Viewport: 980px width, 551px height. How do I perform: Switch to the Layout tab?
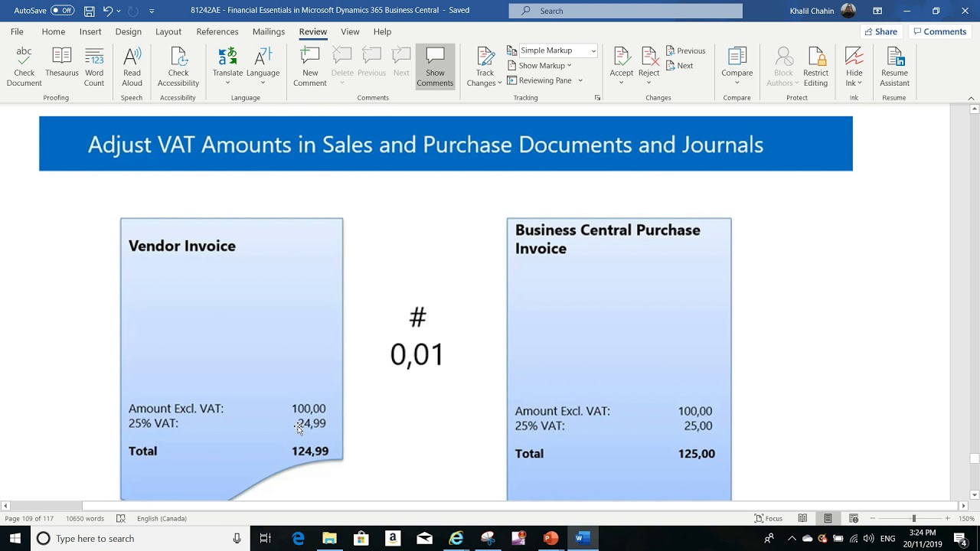[168, 31]
